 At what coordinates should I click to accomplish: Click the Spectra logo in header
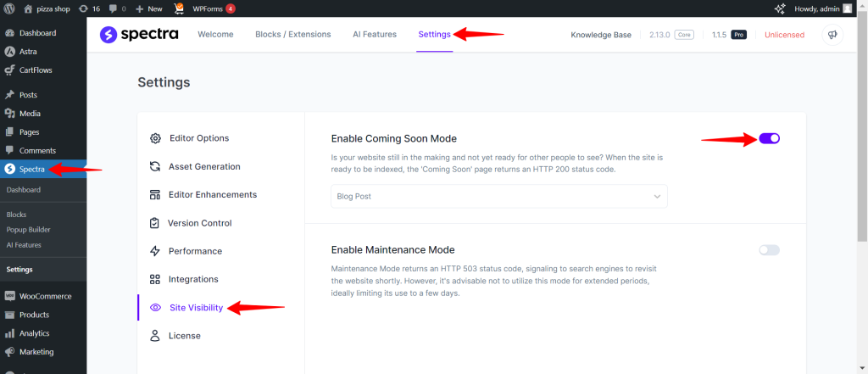click(139, 35)
